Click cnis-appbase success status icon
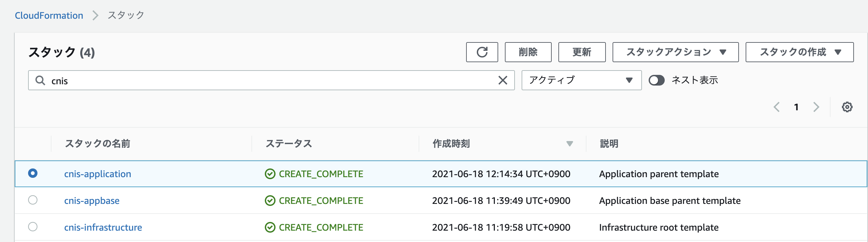Screen dimensions: 868x242 [x=270, y=201]
